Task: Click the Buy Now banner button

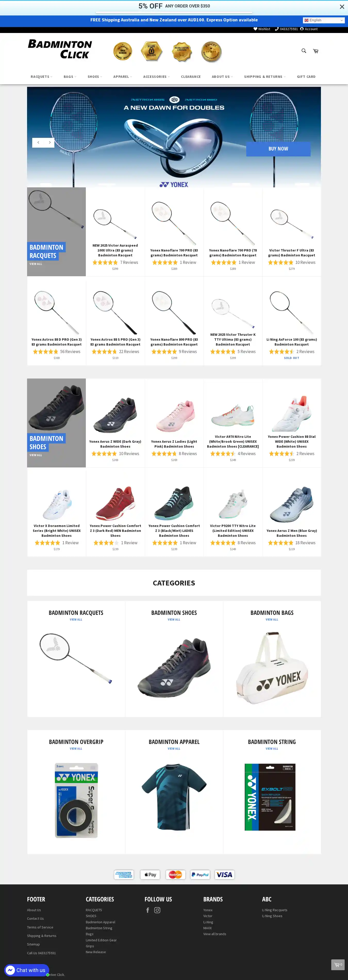Action: [278, 149]
